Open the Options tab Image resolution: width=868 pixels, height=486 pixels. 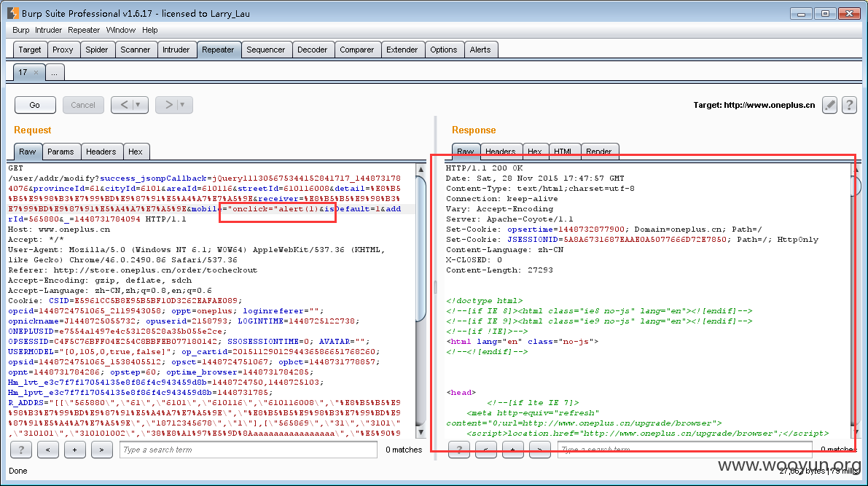pos(443,50)
